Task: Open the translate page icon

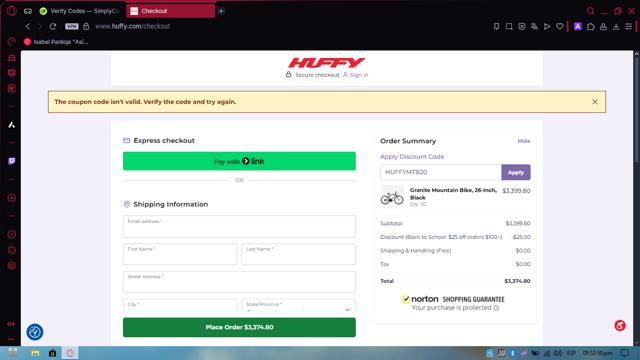Action: click(x=534, y=27)
